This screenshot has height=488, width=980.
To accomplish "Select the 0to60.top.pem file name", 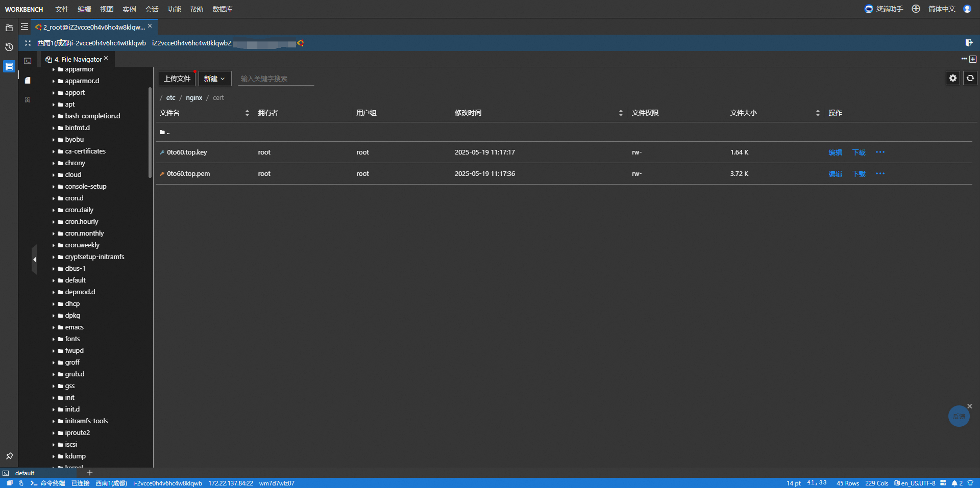I will (x=188, y=173).
